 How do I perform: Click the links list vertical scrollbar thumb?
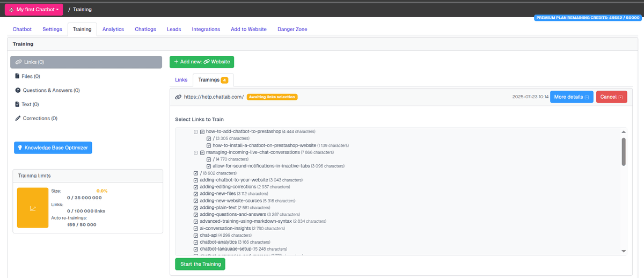point(623,151)
